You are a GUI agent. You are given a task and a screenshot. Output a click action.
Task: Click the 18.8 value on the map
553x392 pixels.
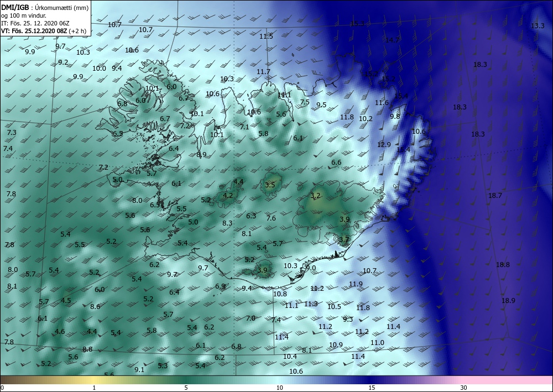[503, 264]
